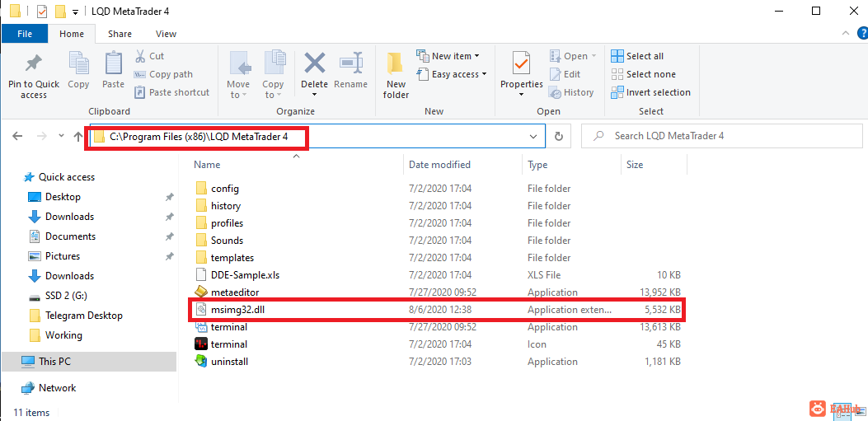
Task: Open the Copy to dropdown
Action: (x=273, y=75)
